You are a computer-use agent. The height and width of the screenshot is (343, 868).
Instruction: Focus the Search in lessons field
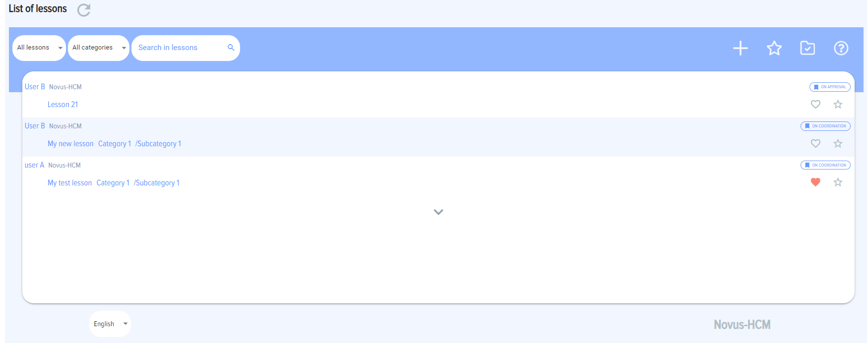point(179,48)
